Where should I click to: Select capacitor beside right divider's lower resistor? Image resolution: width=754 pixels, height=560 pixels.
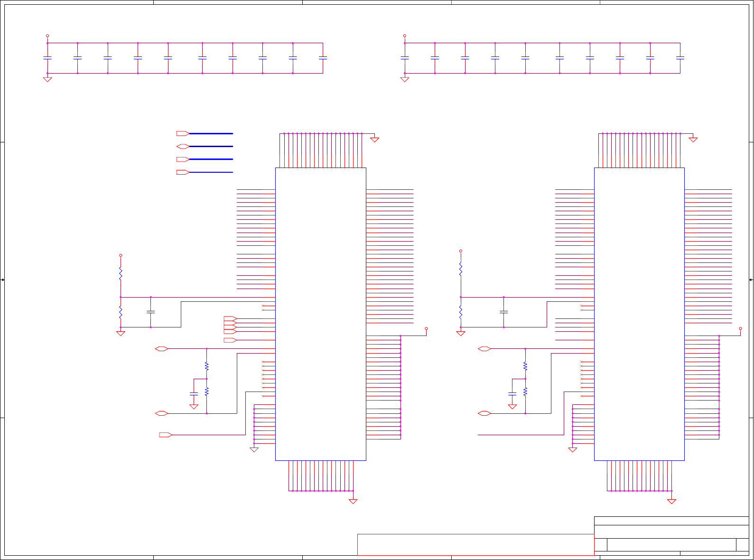(504, 312)
